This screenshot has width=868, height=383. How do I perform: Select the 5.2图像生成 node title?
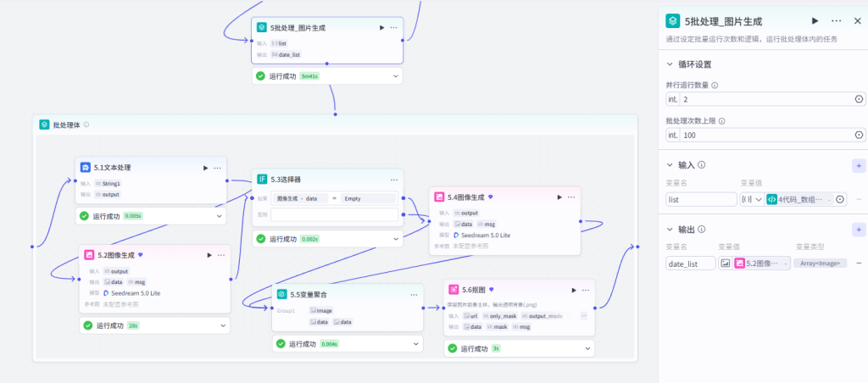115,255
